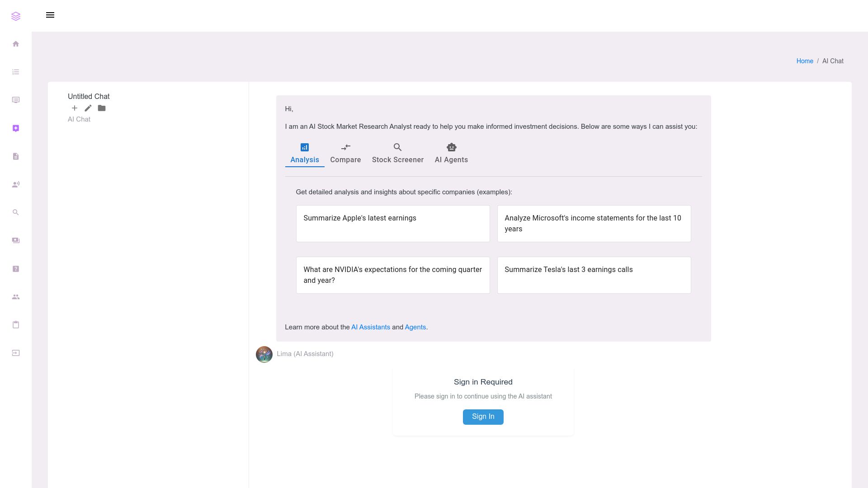Open the Agents link

(415, 327)
